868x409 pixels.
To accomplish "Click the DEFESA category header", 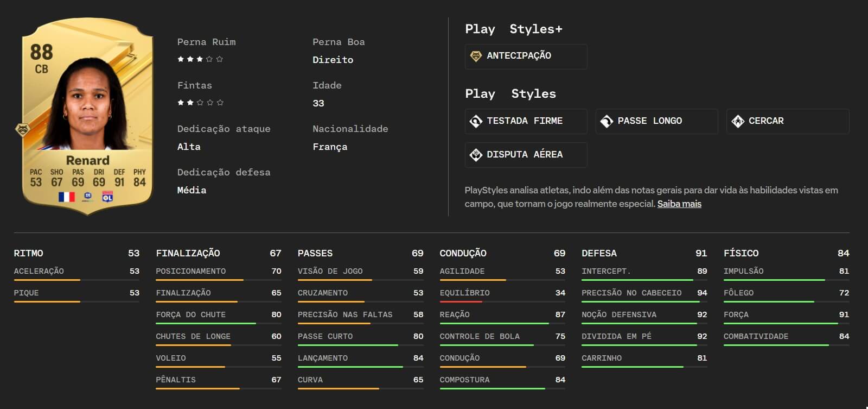I will pyautogui.click(x=599, y=253).
